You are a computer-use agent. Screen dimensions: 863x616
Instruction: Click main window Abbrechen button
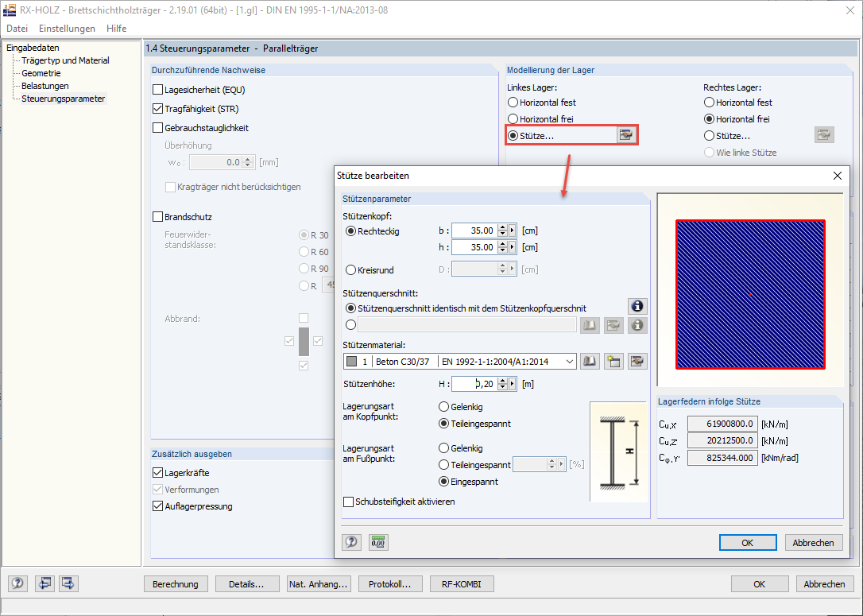[x=824, y=584]
